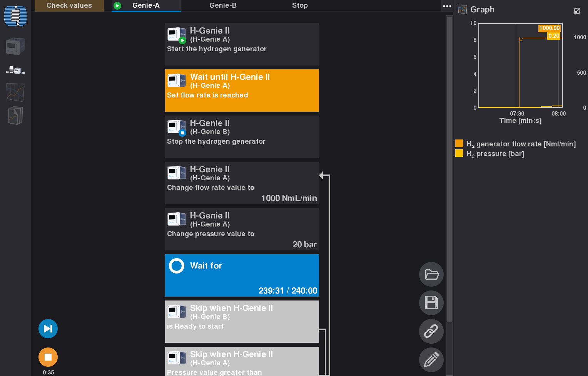
Task: Click H2 generator flow rate legend label
Action: (x=521, y=144)
